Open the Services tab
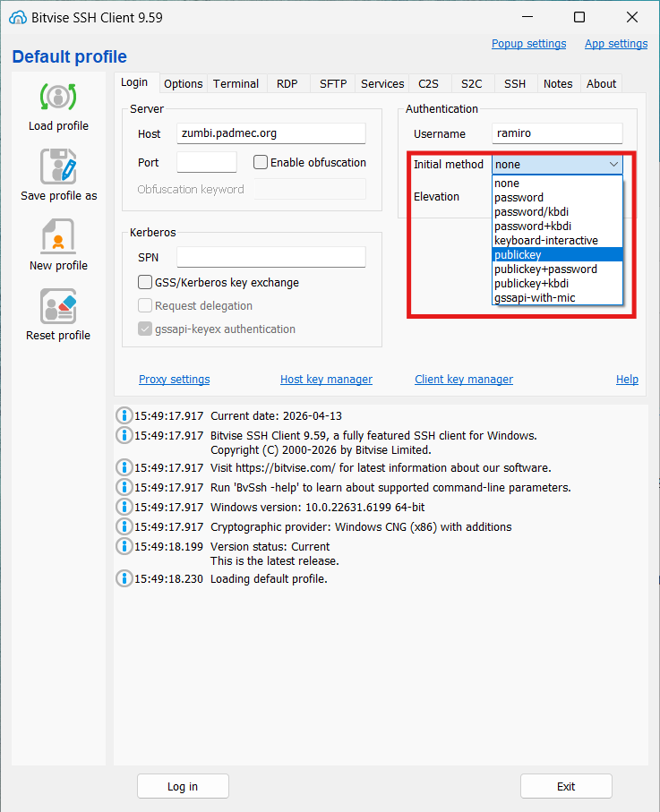This screenshot has height=812, width=660. [382, 84]
